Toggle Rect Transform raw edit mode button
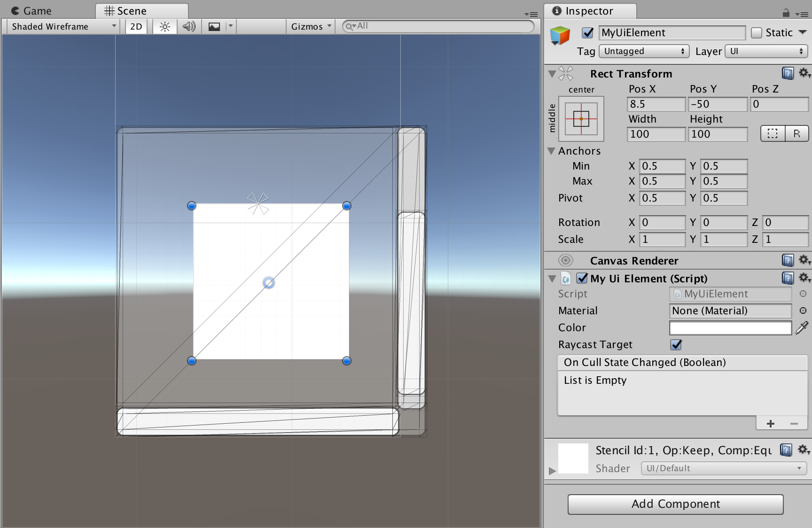 [796, 133]
